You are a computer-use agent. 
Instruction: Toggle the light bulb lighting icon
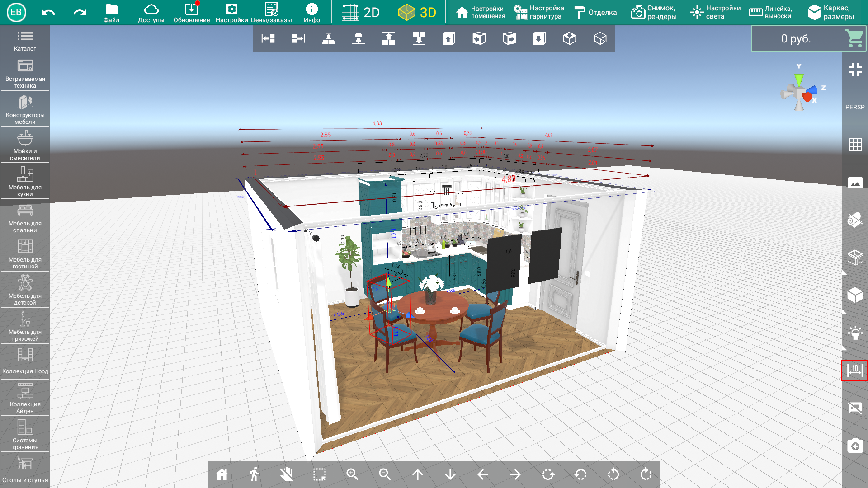(855, 333)
